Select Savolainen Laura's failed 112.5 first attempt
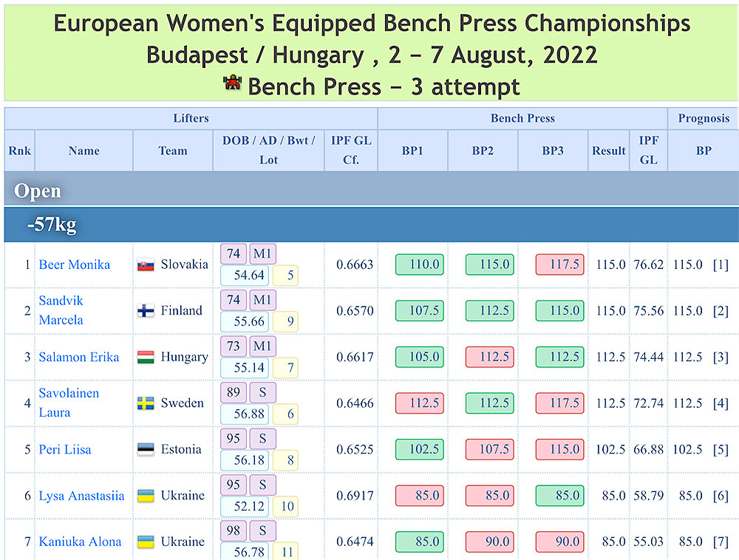 point(420,403)
